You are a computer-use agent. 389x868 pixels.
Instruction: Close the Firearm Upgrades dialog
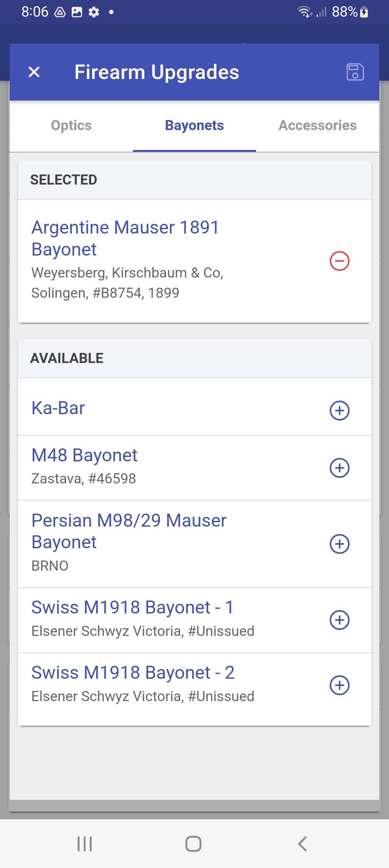coord(34,72)
